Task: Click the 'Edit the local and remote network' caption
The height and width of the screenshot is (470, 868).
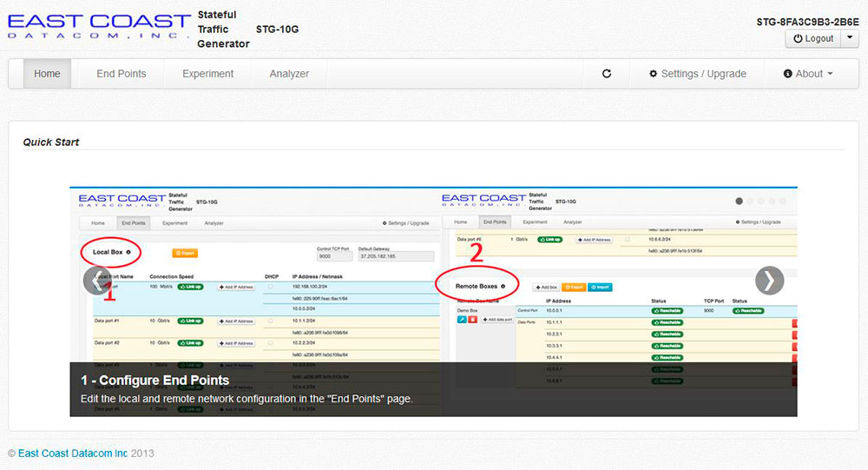Action: (247, 399)
